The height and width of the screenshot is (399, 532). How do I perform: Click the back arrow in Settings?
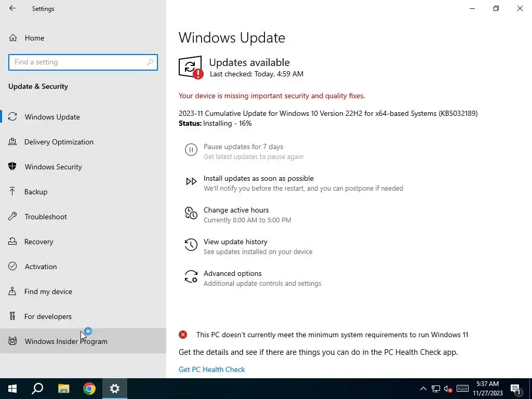click(x=12, y=8)
